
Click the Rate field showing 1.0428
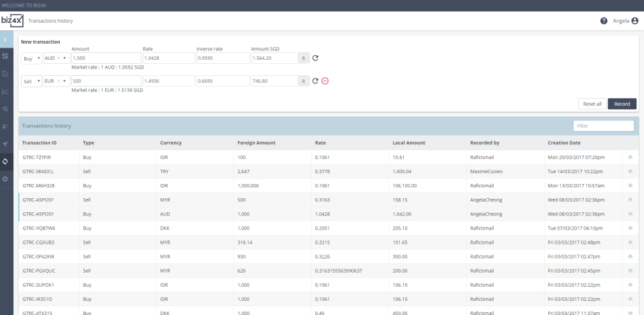coord(168,58)
